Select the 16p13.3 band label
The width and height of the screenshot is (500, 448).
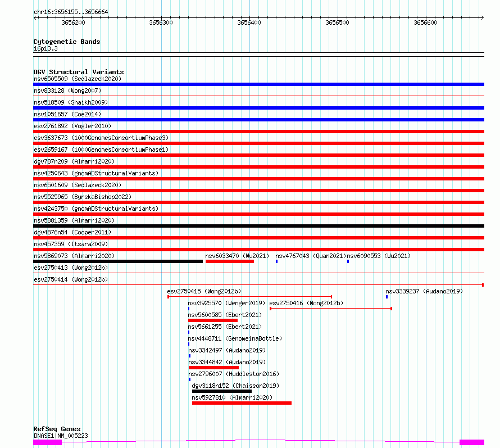tap(46, 48)
